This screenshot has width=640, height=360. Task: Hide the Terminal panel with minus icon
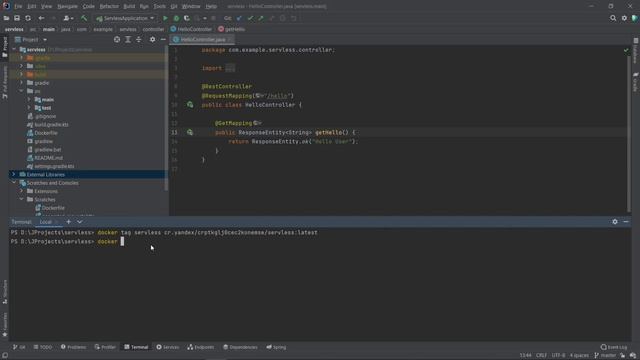(x=626, y=222)
